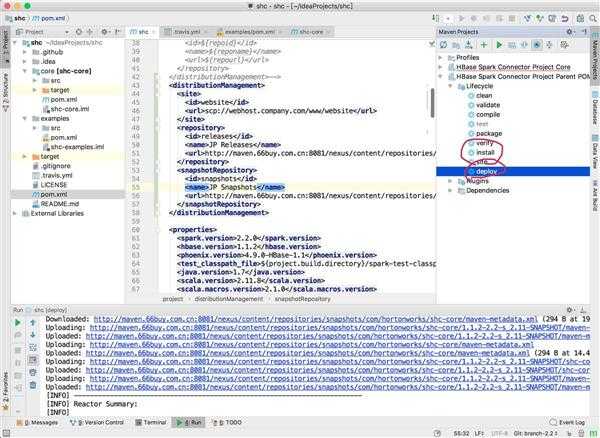This screenshot has height=438, width=600.
Task: Reimport all Maven projects refresh icon
Action: [443, 45]
